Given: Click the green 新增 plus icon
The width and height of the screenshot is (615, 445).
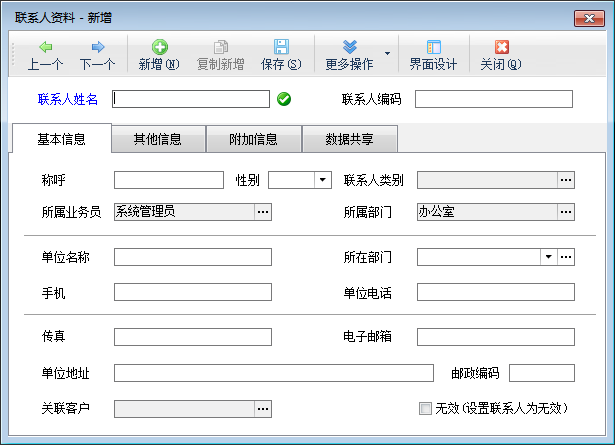Looking at the screenshot, I should (159, 47).
